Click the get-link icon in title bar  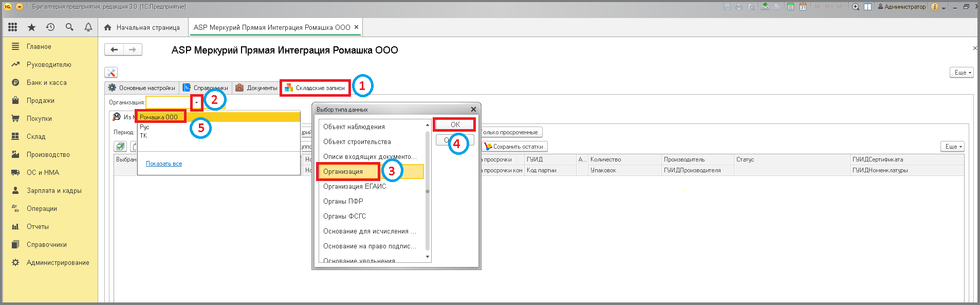765,7
